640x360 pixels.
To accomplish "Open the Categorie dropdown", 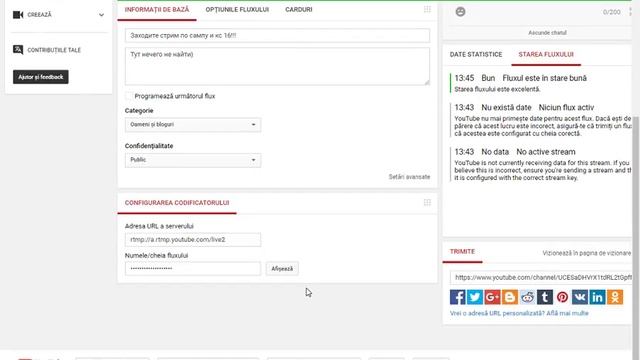I will coord(193,124).
